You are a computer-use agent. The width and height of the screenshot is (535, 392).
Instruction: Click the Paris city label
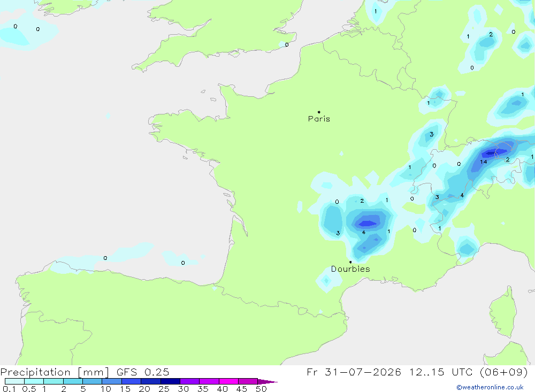[x=319, y=119]
